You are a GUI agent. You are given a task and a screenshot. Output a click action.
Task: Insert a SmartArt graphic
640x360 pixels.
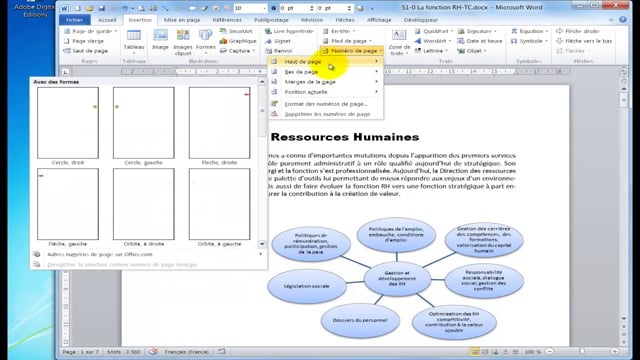(x=236, y=31)
